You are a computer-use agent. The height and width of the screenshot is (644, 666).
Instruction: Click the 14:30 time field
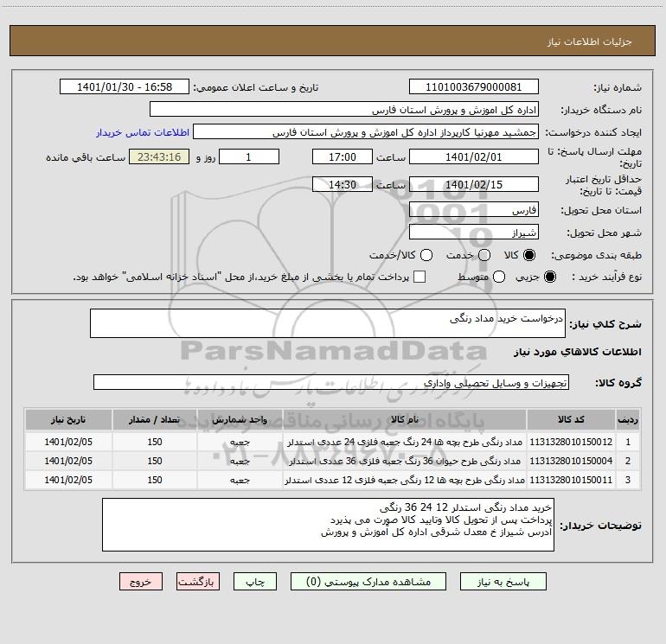tap(343, 184)
